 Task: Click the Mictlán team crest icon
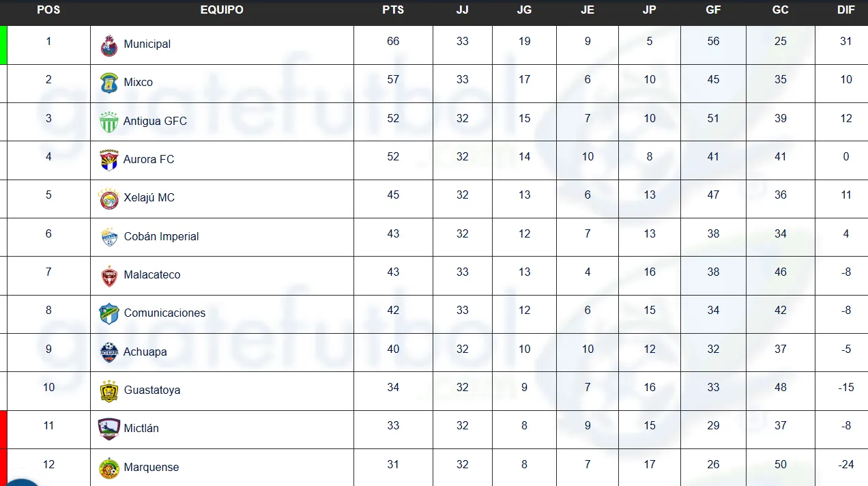(x=109, y=429)
